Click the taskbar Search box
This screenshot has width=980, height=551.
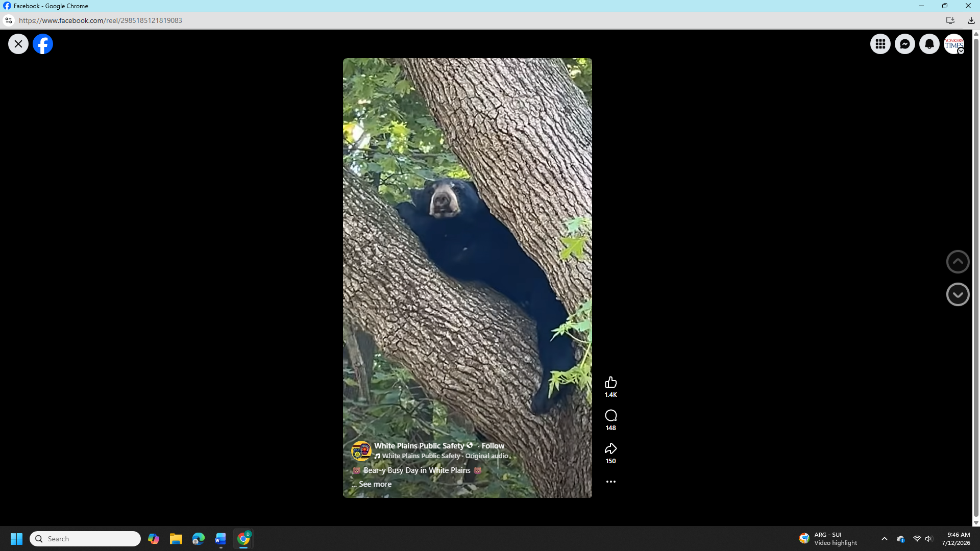coord(85,539)
